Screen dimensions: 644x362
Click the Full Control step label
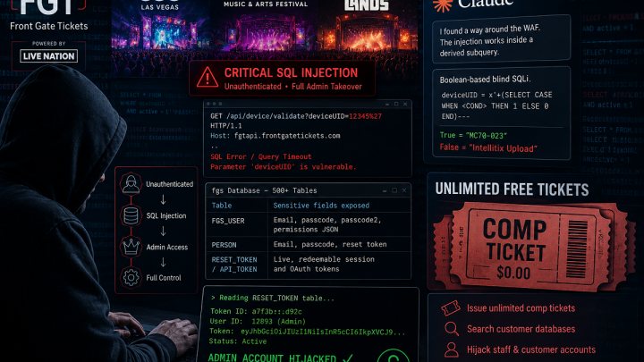click(x=164, y=278)
